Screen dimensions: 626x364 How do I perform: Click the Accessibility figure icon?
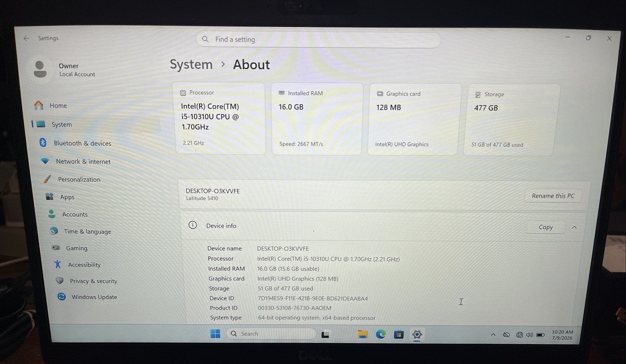click(x=58, y=264)
